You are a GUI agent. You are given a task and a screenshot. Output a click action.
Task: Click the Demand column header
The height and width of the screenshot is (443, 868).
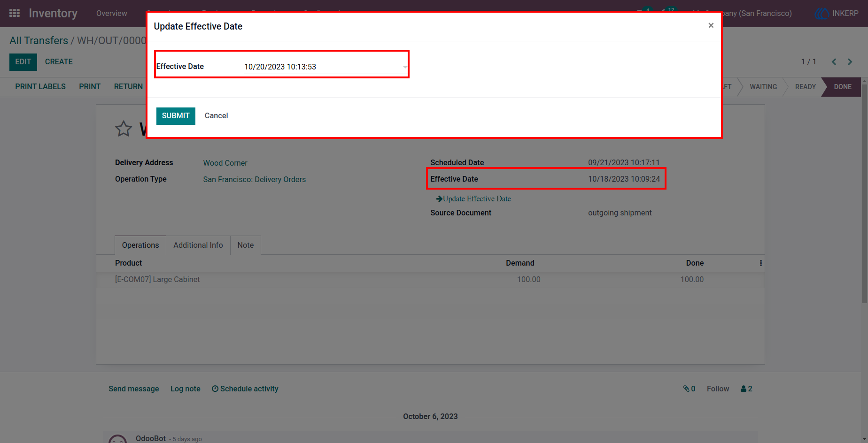(520, 263)
